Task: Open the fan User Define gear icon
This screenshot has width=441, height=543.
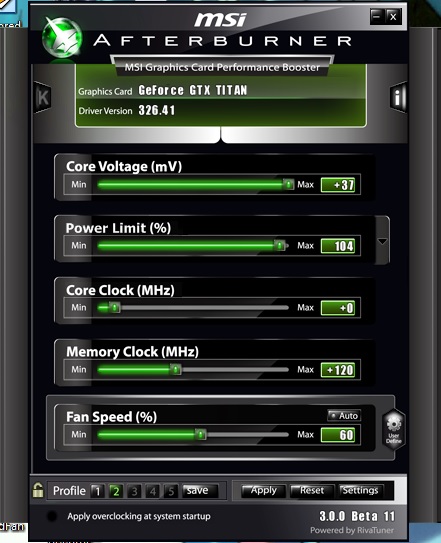Action: (394, 429)
